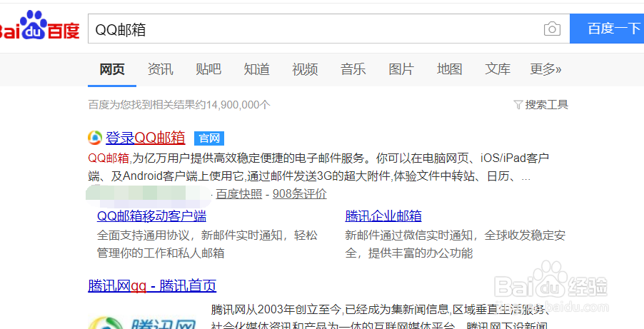Select the 网页 tab
The image size is (644, 329).
111,69
